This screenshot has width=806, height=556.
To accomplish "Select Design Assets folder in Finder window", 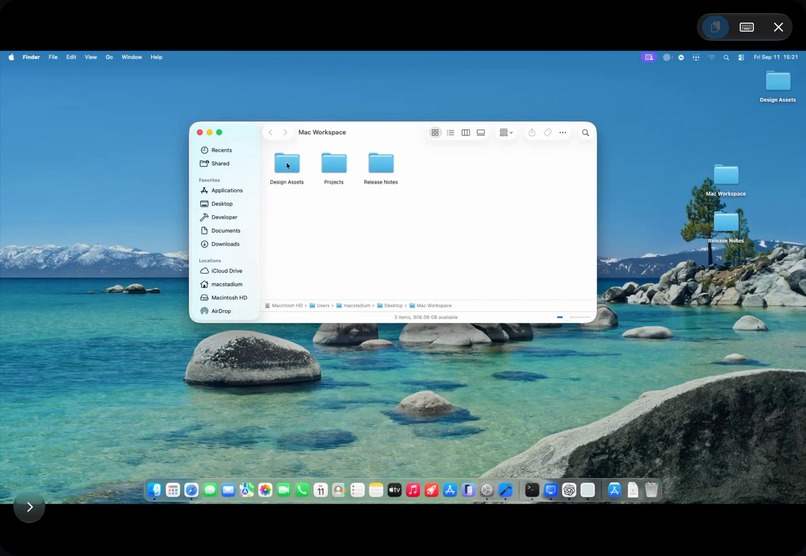I will point(287,169).
